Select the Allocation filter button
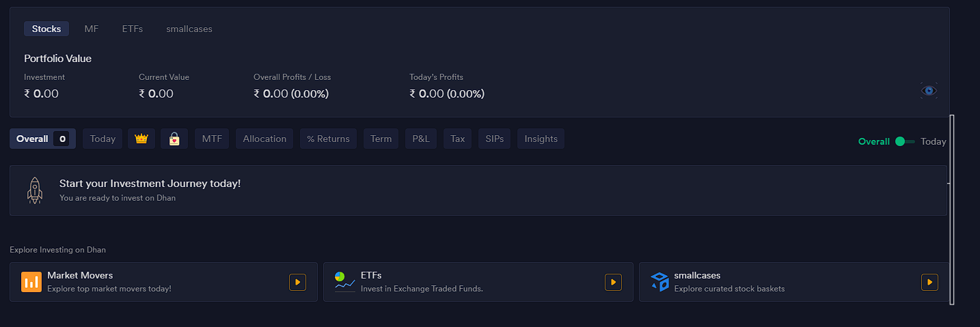 pos(264,139)
